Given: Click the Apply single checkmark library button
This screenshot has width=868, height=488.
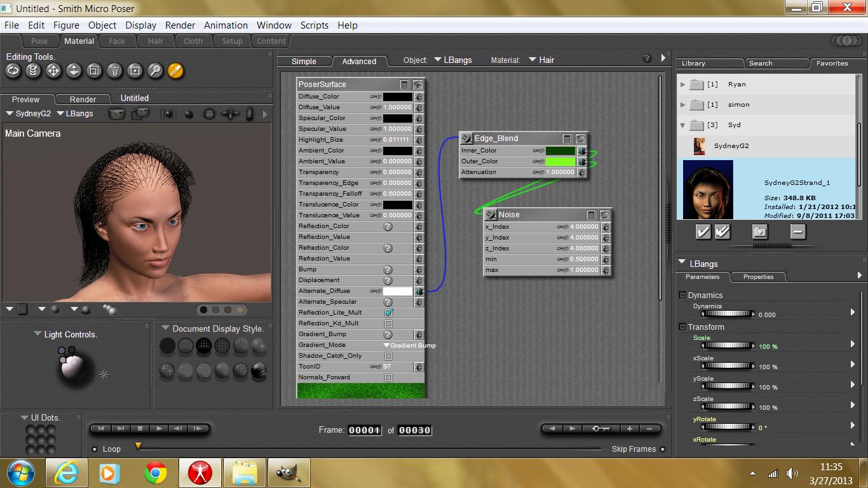Looking at the screenshot, I should [x=703, y=232].
